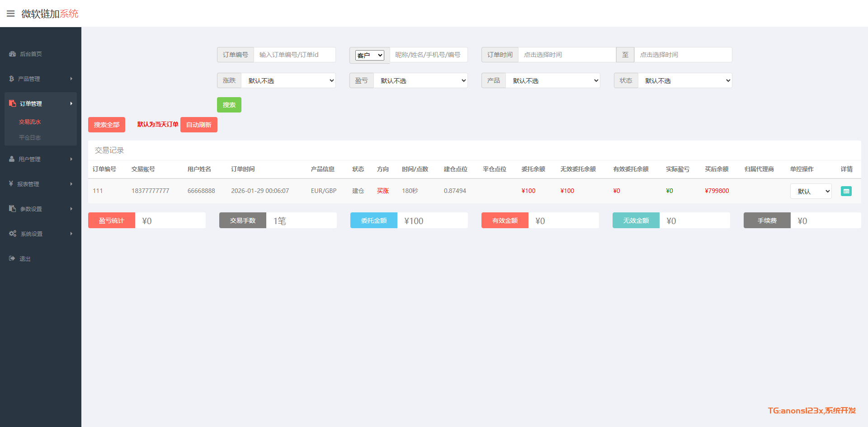868x427 pixels.
Task: Toggle the 自动刷新 button
Action: coord(199,125)
